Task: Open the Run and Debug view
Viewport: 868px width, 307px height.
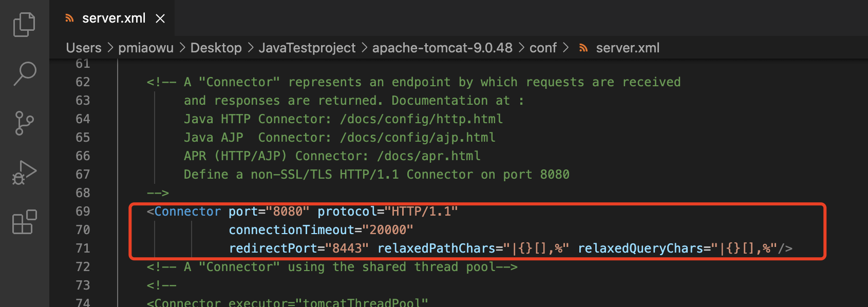Action: [x=24, y=172]
